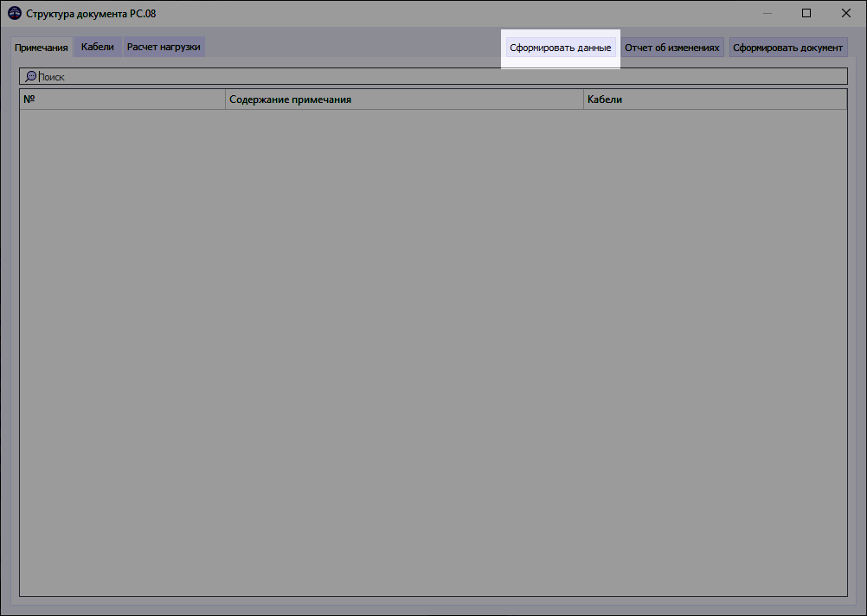
Task: Click the Сформировать данные button
Action: 560,47
